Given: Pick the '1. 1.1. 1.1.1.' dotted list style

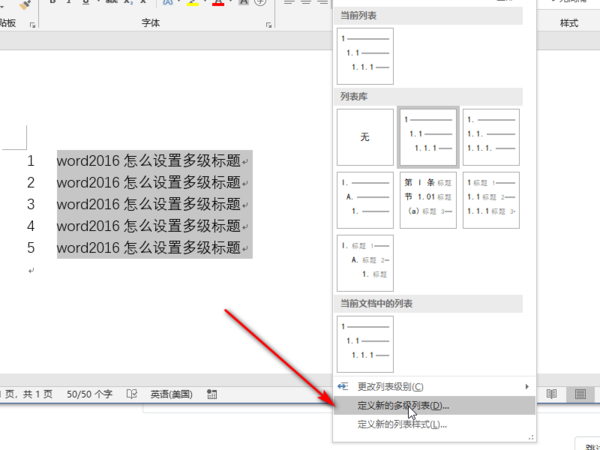Looking at the screenshot, I should tap(491, 137).
